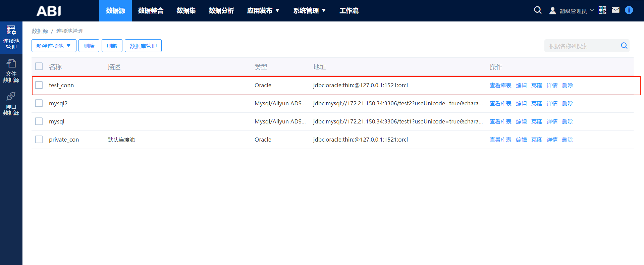Open the search magnifier in top bar
644x265 pixels.
tap(538, 10)
